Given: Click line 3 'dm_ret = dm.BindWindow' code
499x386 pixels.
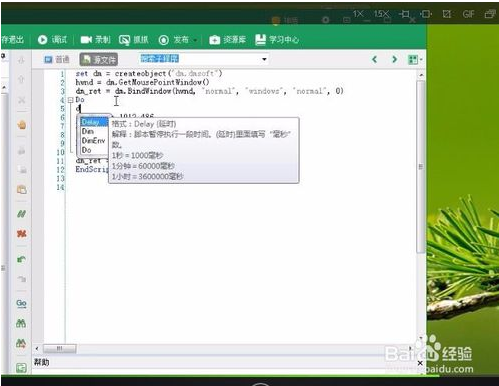Looking at the screenshot, I should [x=209, y=91].
